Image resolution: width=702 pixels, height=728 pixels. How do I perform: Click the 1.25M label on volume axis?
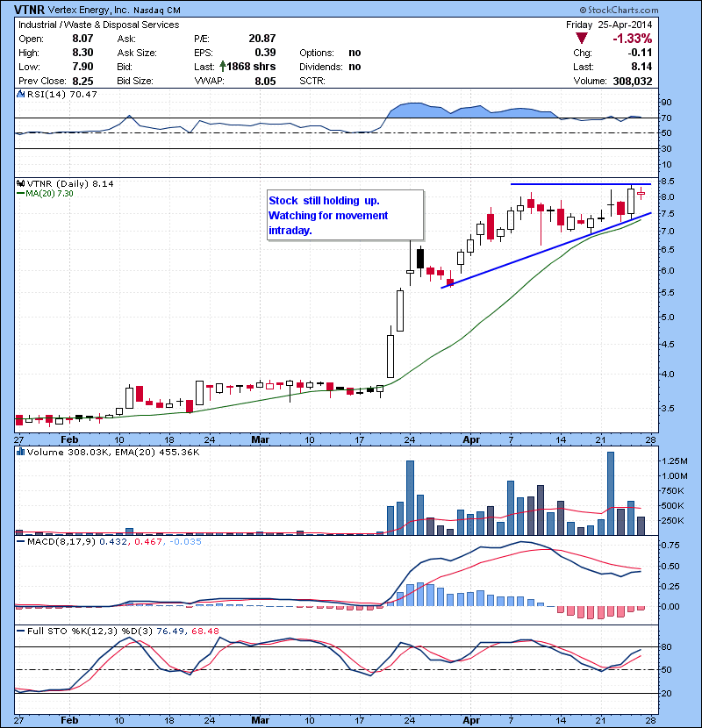point(675,460)
